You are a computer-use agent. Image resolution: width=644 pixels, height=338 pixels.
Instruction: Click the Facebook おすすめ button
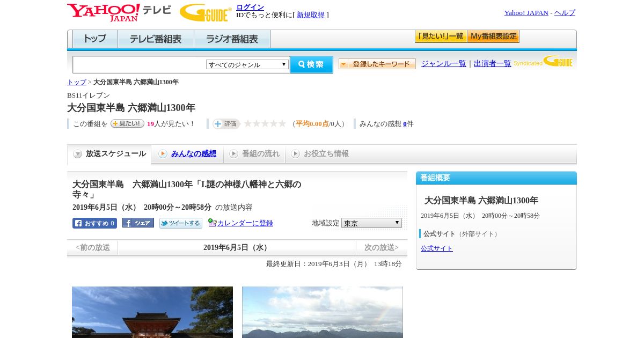[94, 223]
